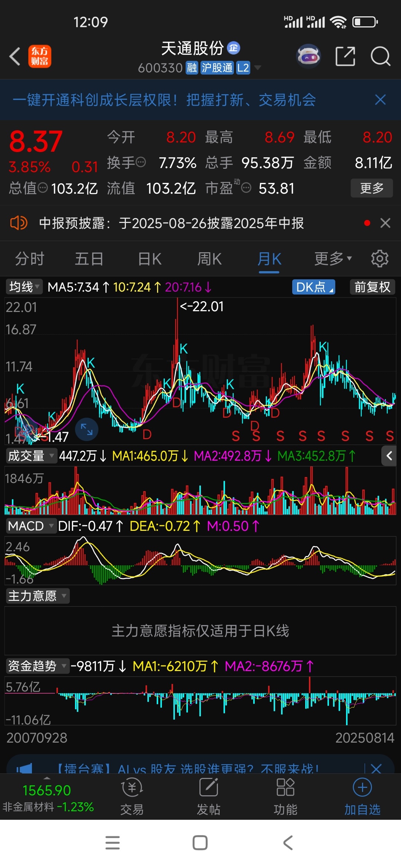The height and width of the screenshot is (868, 401).
Task: Tap the share icon
Action: click(345, 56)
